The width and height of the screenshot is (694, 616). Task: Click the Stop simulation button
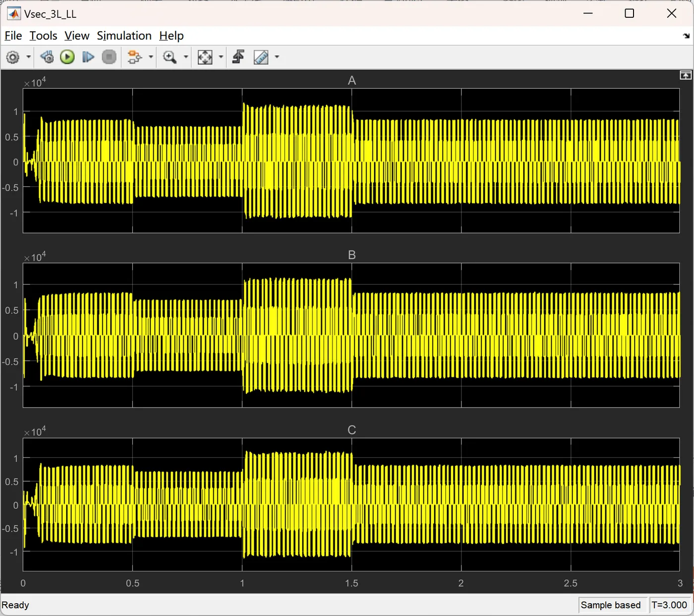[109, 57]
